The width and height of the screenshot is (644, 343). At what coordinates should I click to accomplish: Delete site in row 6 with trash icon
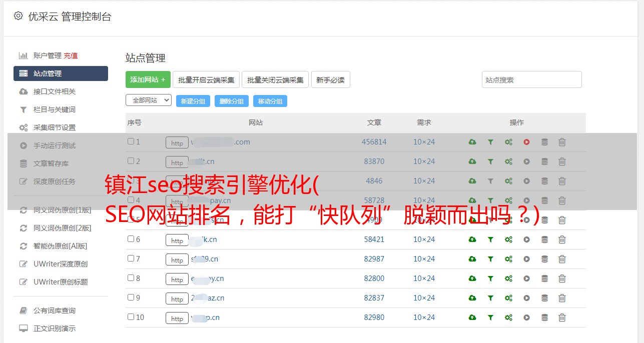562,239
